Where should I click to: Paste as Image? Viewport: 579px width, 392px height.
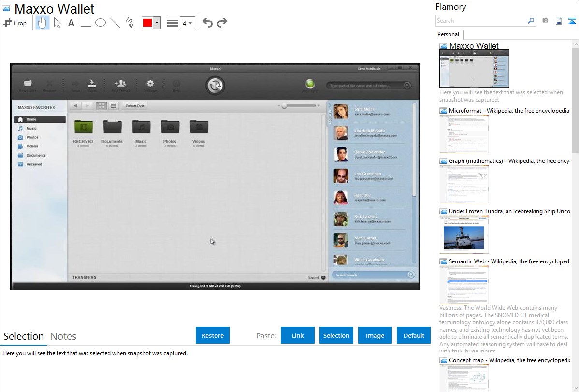pyautogui.click(x=375, y=335)
